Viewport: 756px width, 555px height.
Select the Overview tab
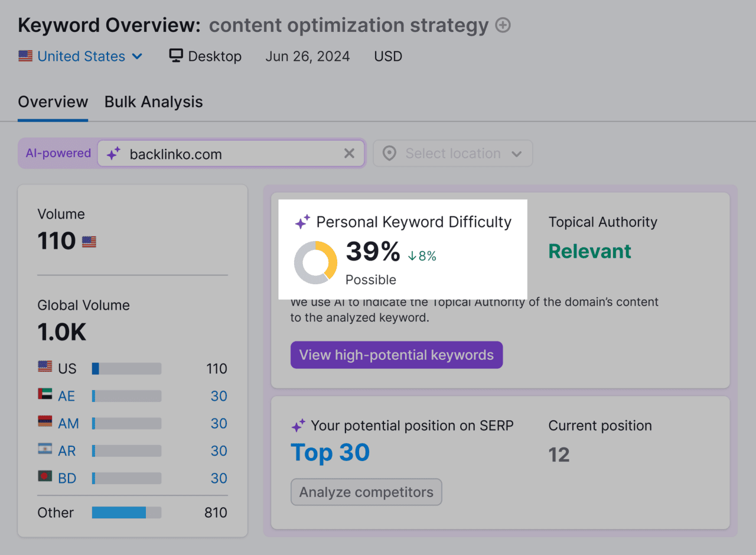(53, 102)
